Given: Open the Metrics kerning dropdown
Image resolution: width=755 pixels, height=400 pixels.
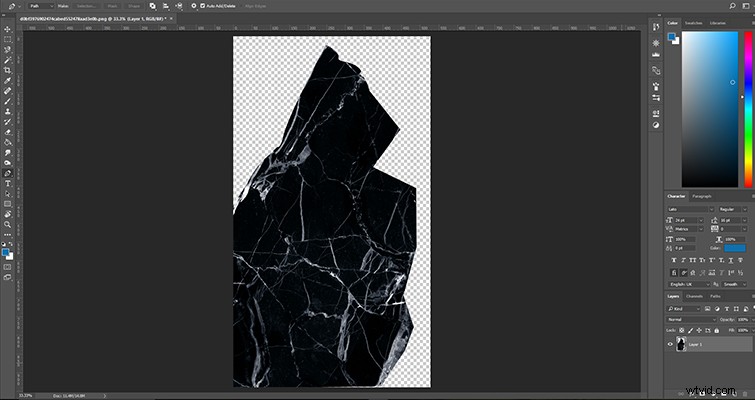Looking at the screenshot, I should [x=690, y=229].
